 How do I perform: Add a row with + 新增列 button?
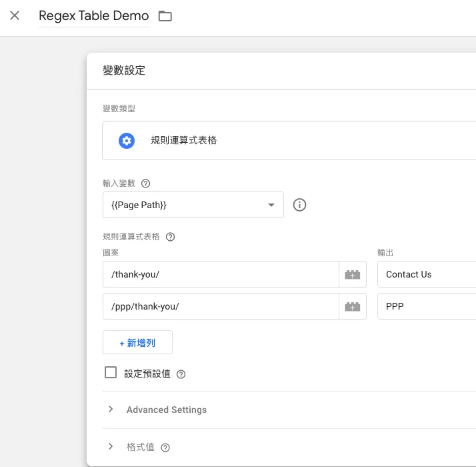(137, 342)
